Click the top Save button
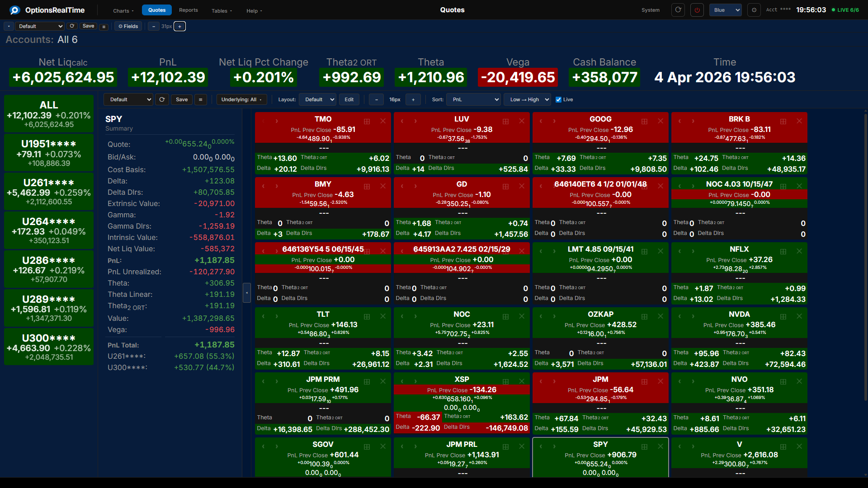Image resolution: width=868 pixels, height=488 pixels. coord(88,26)
